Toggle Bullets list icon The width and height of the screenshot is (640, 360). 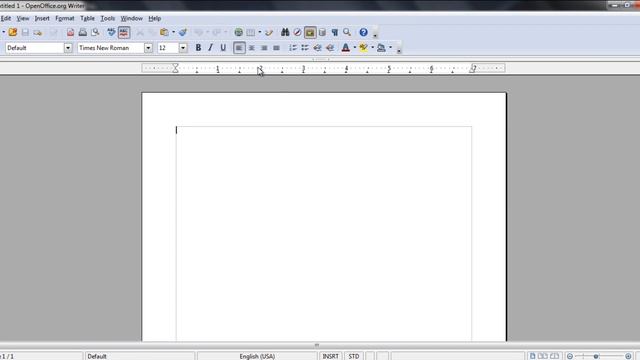pyautogui.click(x=305, y=48)
